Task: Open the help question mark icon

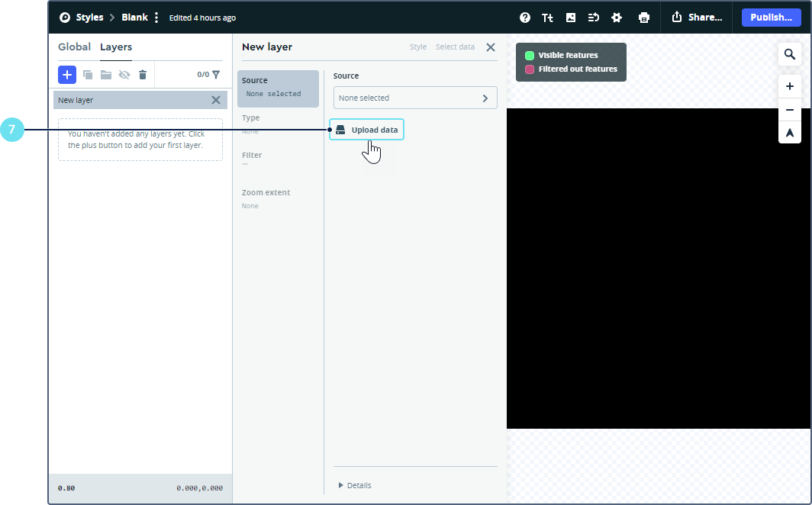Action: [x=525, y=18]
